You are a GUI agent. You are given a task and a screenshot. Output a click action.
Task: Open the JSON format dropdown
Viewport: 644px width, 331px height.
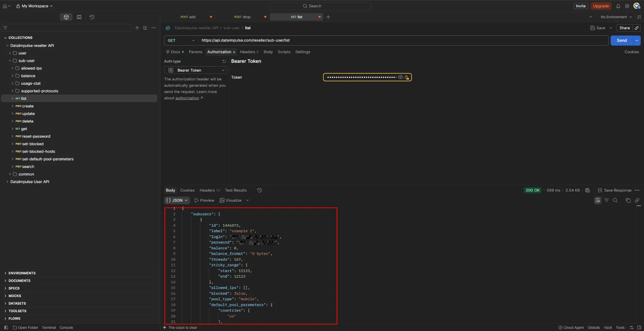pyautogui.click(x=177, y=200)
